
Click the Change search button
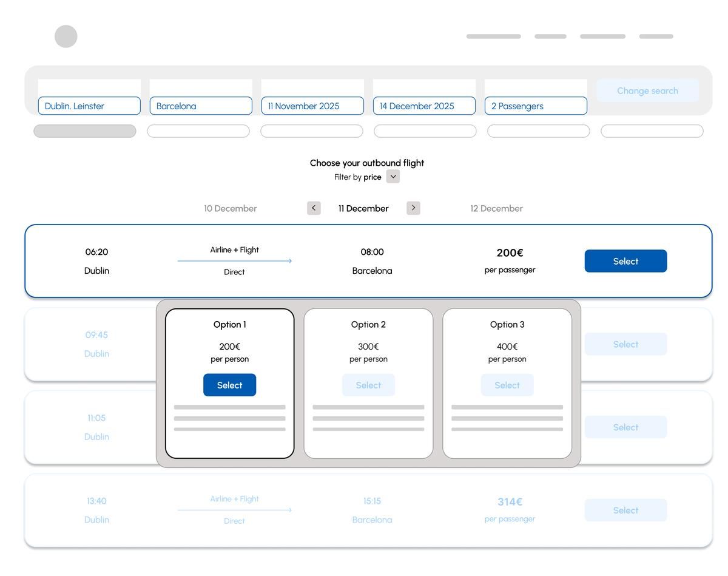click(647, 90)
